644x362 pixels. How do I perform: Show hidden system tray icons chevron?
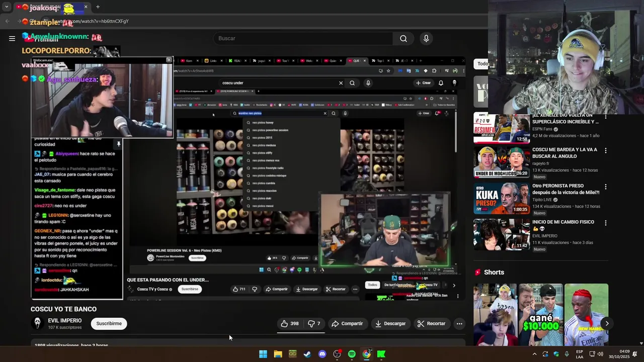click(x=534, y=354)
